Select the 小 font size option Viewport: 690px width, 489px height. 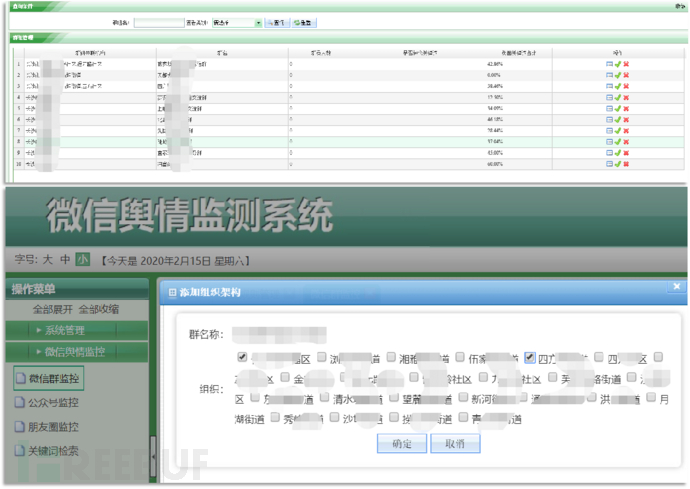[x=83, y=260]
